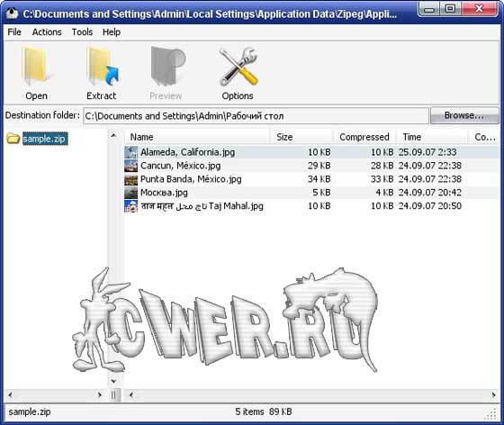The image size is (504, 425).
Task: Open the Help menu
Action: click(112, 32)
